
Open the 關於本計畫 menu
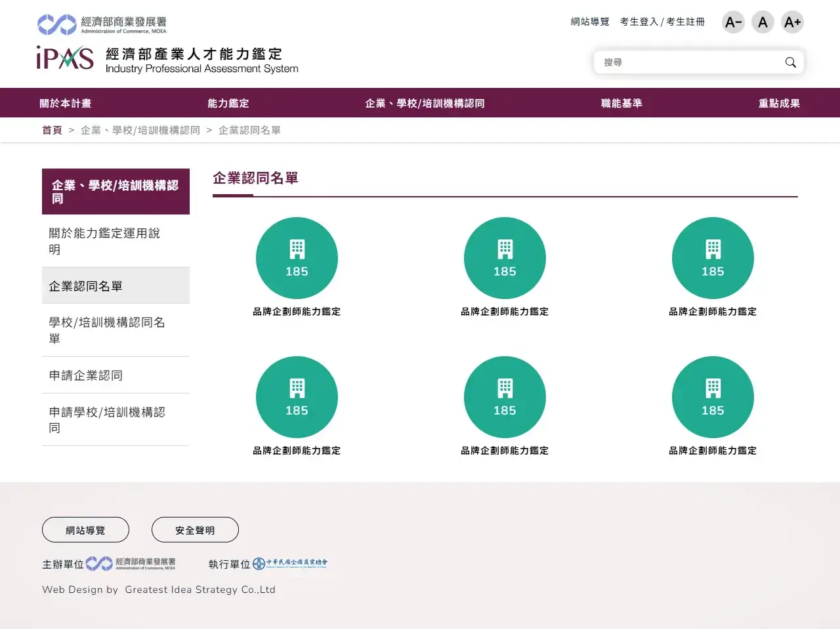pyautogui.click(x=66, y=103)
